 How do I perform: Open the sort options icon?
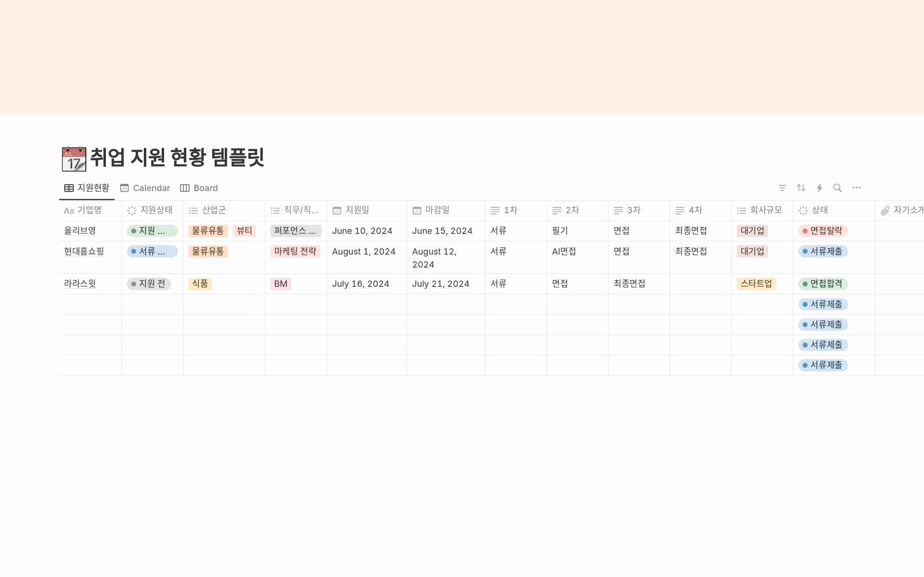(x=801, y=188)
